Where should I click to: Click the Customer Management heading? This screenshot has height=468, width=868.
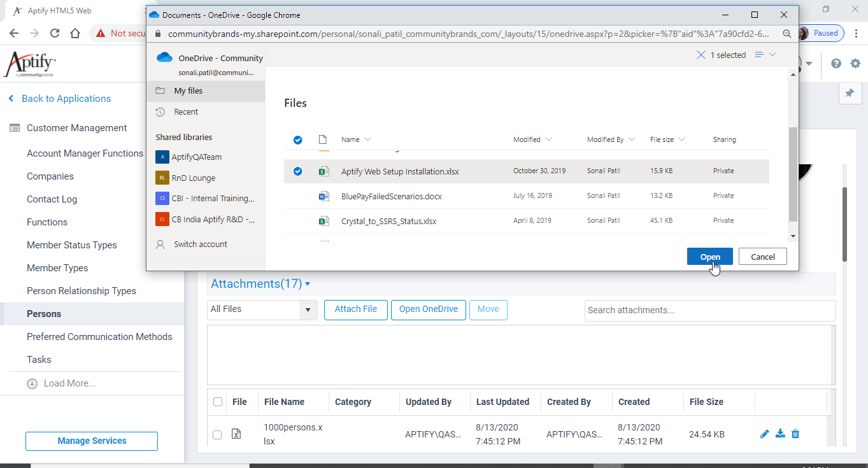click(x=77, y=128)
